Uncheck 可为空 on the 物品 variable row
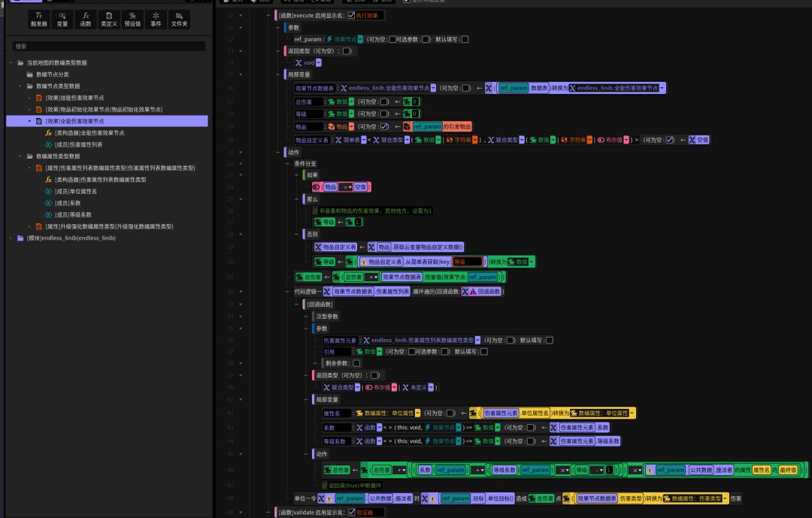This screenshot has width=812, height=518. 385,127
